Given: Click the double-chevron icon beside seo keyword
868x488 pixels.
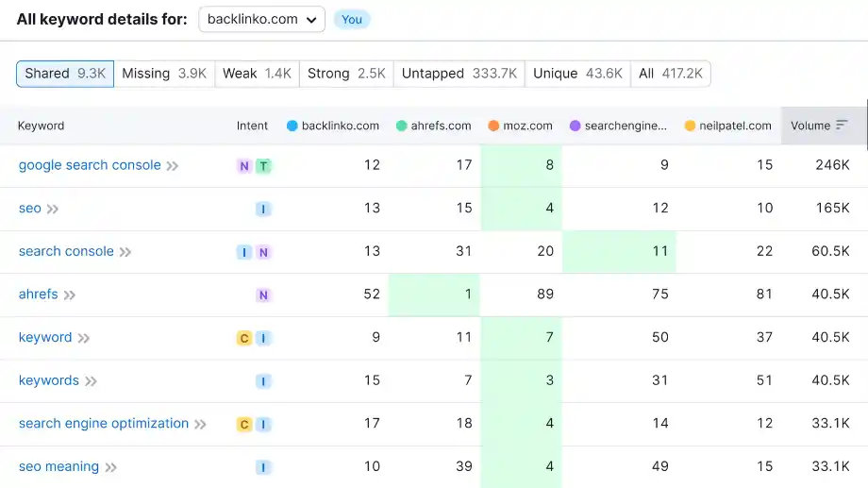Looking at the screenshot, I should pyautogui.click(x=53, y=209).
